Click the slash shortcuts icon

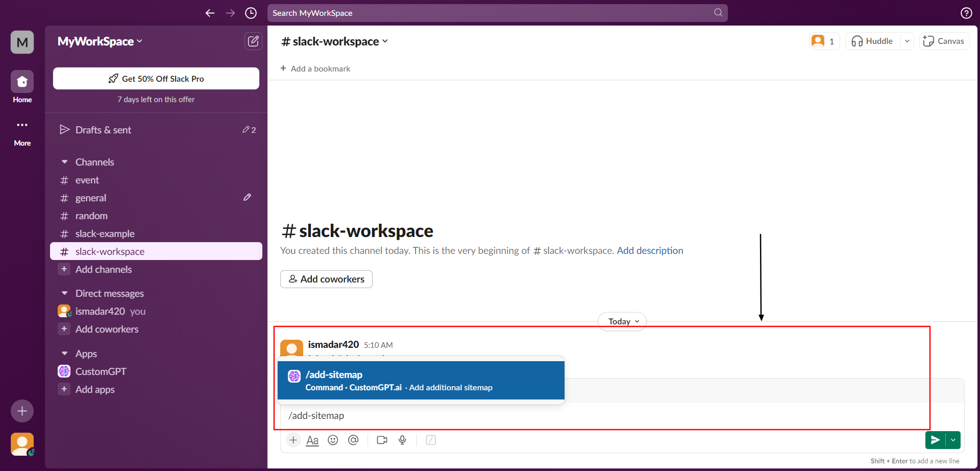(x=431, y=440)
